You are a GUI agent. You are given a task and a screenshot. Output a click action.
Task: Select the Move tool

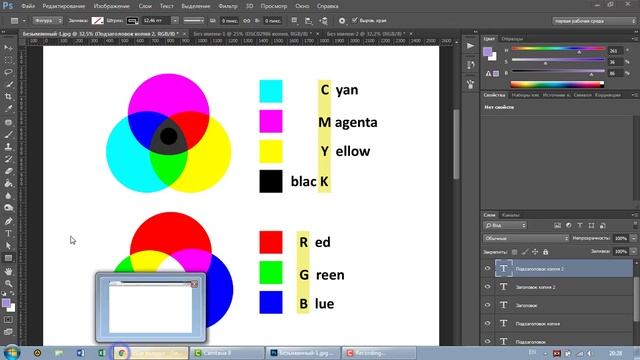(8, 48)
